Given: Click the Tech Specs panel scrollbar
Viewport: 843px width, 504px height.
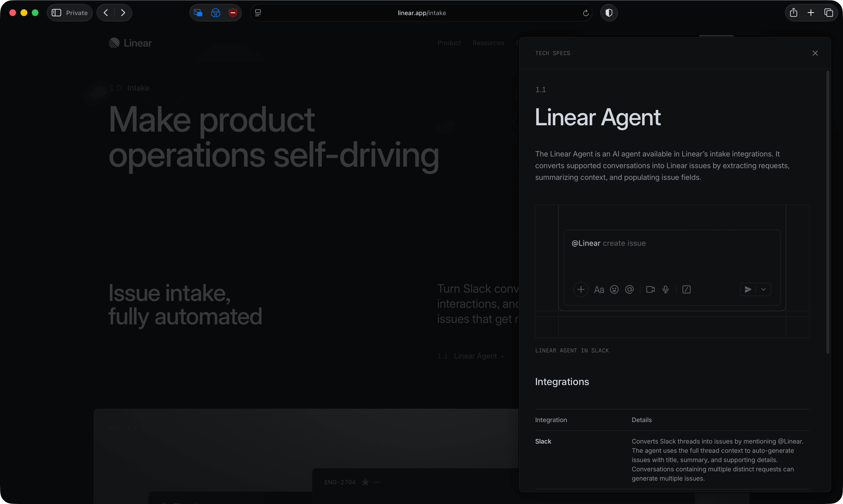Looking at the screenshot, I should (x=828, y=212).
